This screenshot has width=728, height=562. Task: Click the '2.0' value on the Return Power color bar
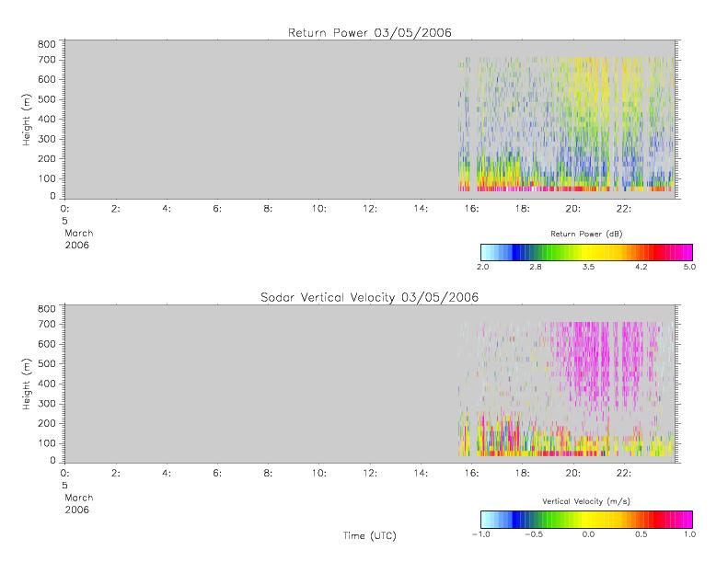pyautogui.click(x=483, y=267)
